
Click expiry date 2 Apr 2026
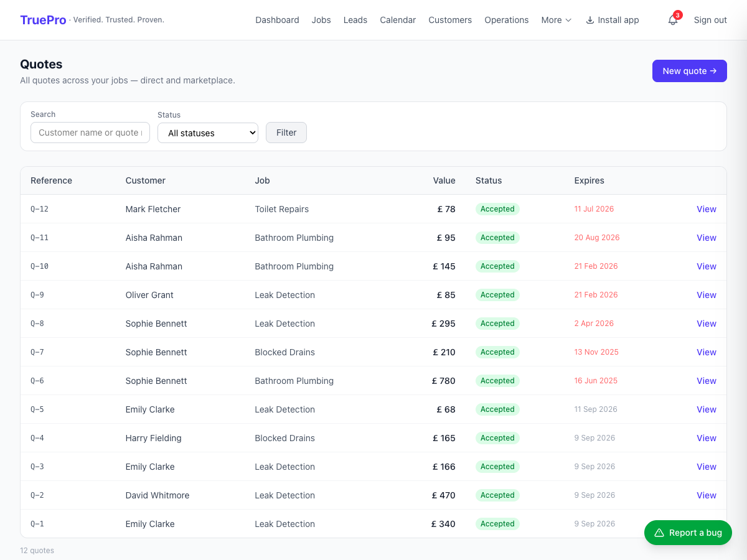click(594, 324)
